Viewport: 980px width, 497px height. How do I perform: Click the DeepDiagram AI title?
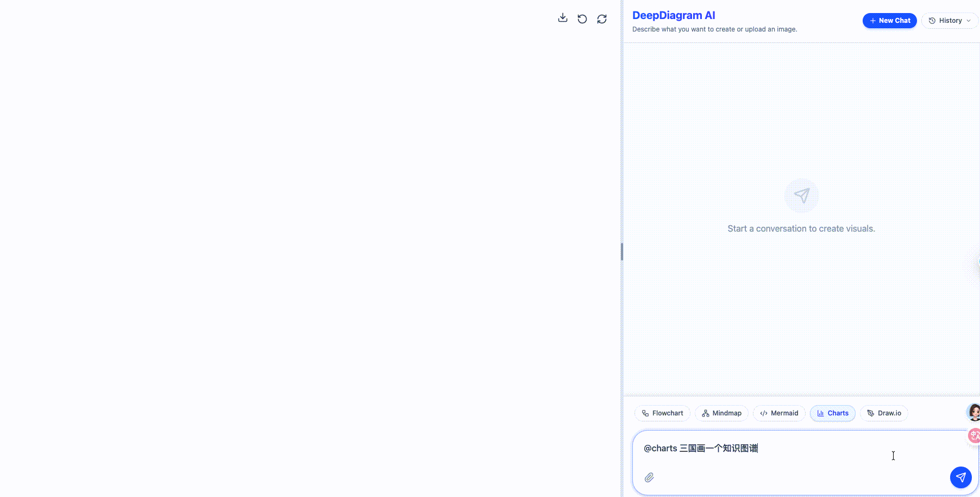(x=674, y=16)
